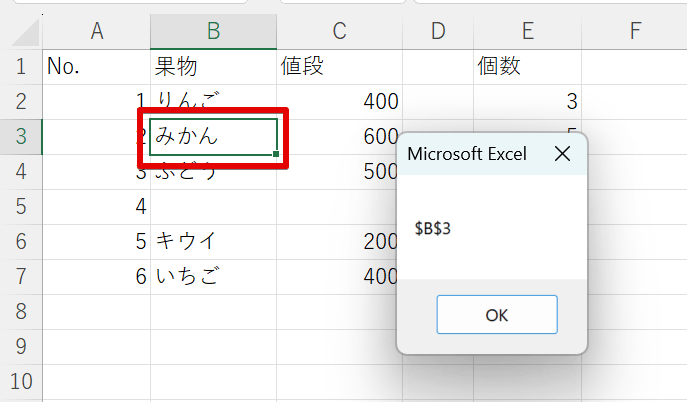Click the cell with value 500

[x=336, y=172]
